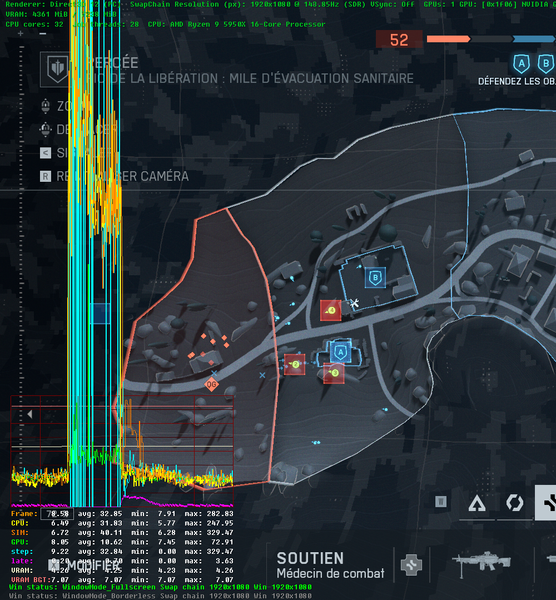Viewport: 556px width, 600px height.
Task: Click the Renderer info line at top
Action: pos(278,5)
